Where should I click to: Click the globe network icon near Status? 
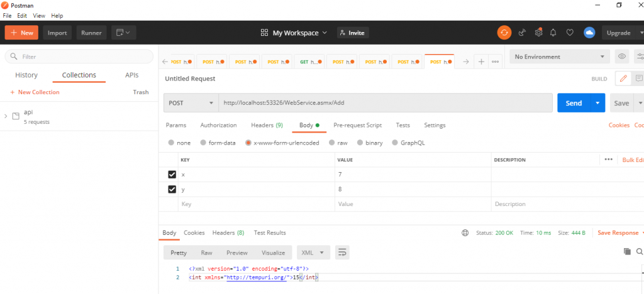click(x=465, y=233)
